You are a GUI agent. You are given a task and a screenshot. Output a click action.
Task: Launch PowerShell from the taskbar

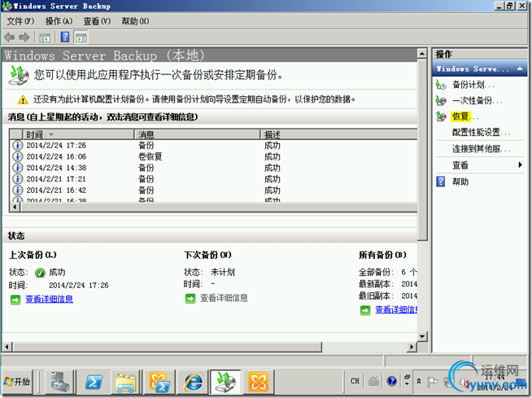(x=94, y=382)
